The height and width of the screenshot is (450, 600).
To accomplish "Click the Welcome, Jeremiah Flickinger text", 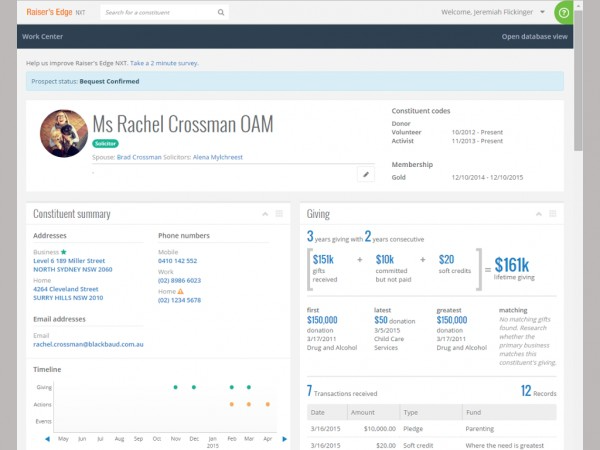I will (x=487, y=12).
